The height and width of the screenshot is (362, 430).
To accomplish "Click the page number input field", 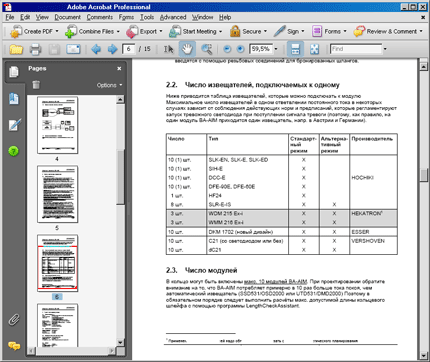I will coord(129,49).
